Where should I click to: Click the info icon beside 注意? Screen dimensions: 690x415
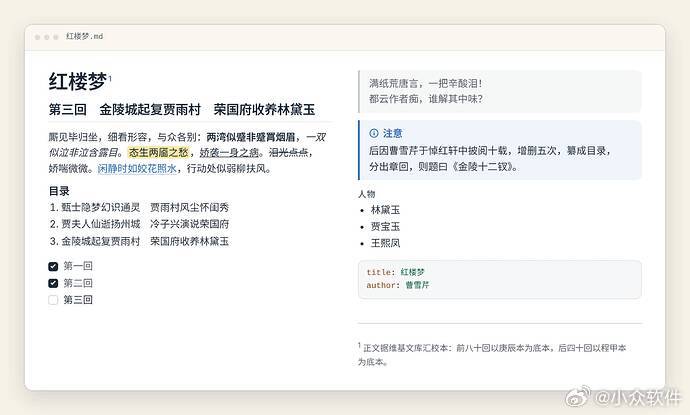pos(374,133)
